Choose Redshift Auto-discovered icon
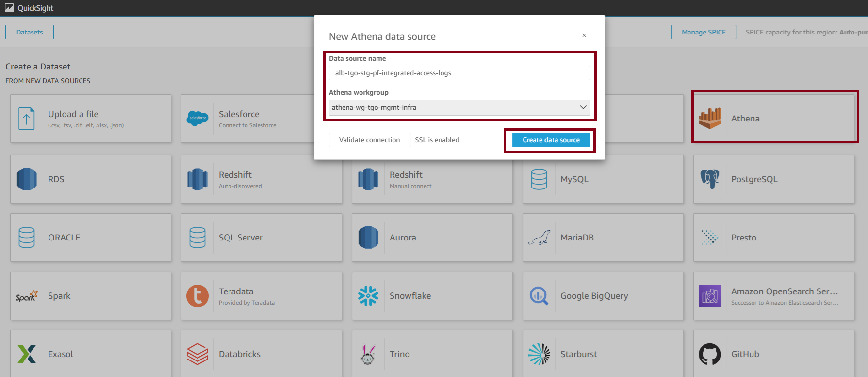This screenshot has height=377, width=868. (x=197, y=179)
